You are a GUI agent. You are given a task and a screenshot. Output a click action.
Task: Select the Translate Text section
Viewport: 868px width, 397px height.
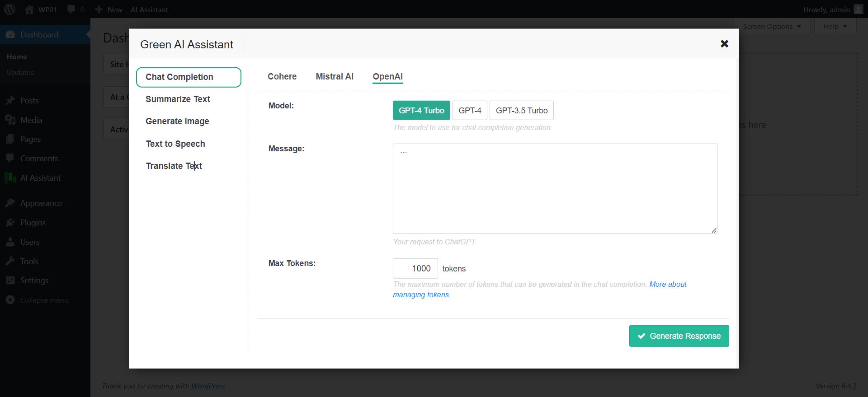click(x=174, y=166)
